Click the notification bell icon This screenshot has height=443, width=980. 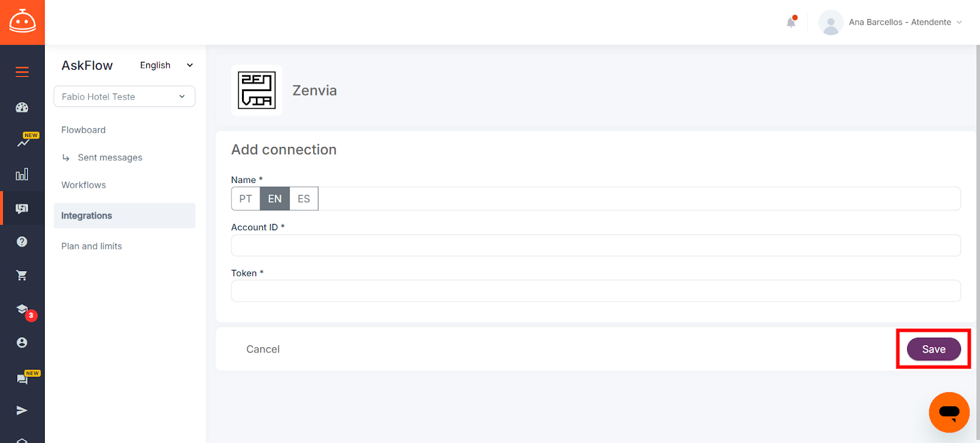pyautogui.click(x=791, y=22)
